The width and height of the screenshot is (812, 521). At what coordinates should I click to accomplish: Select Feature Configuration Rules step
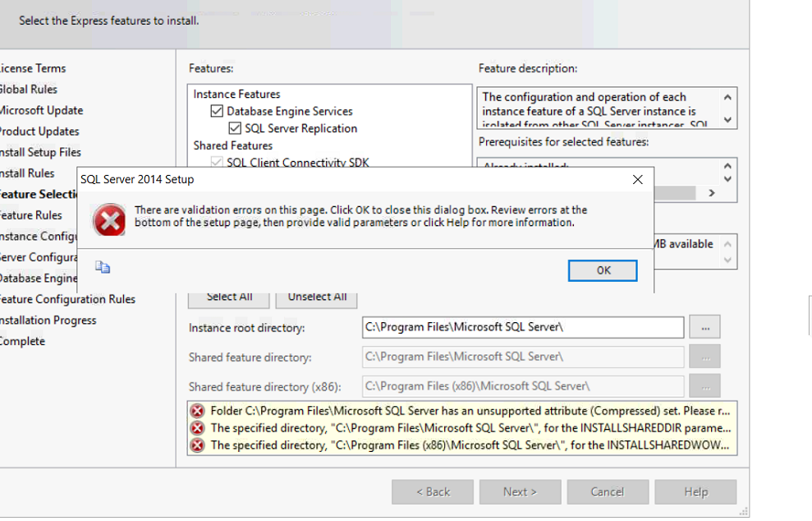coord(67,299)
